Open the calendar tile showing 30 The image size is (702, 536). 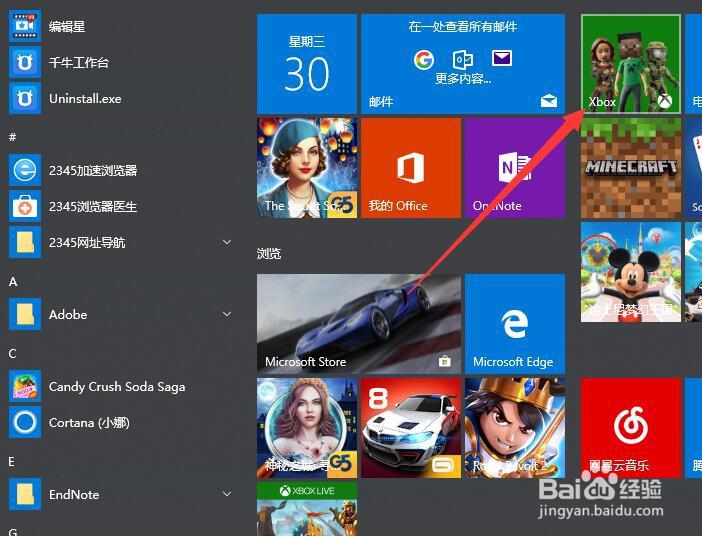(307, 64)
